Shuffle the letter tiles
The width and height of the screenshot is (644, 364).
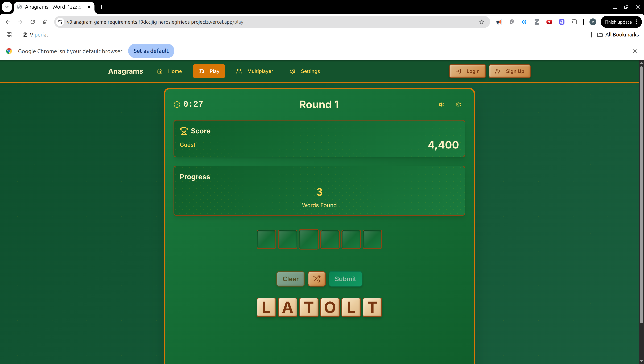316,279
